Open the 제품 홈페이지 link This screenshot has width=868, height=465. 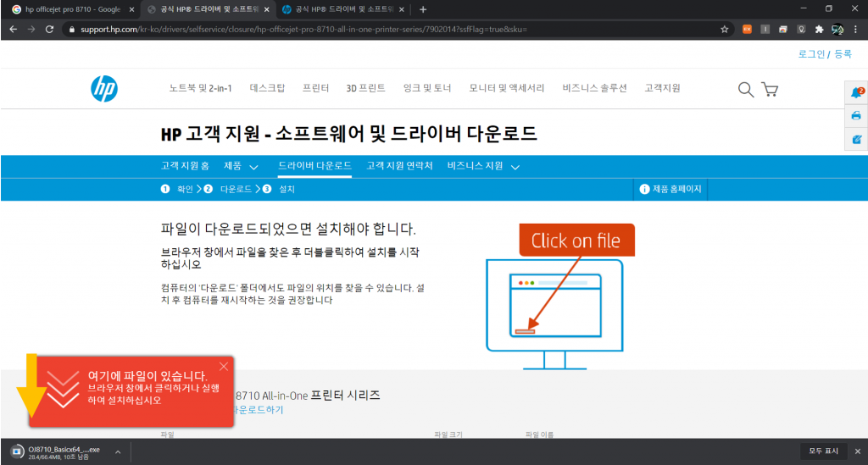click(x=671, y=189)
